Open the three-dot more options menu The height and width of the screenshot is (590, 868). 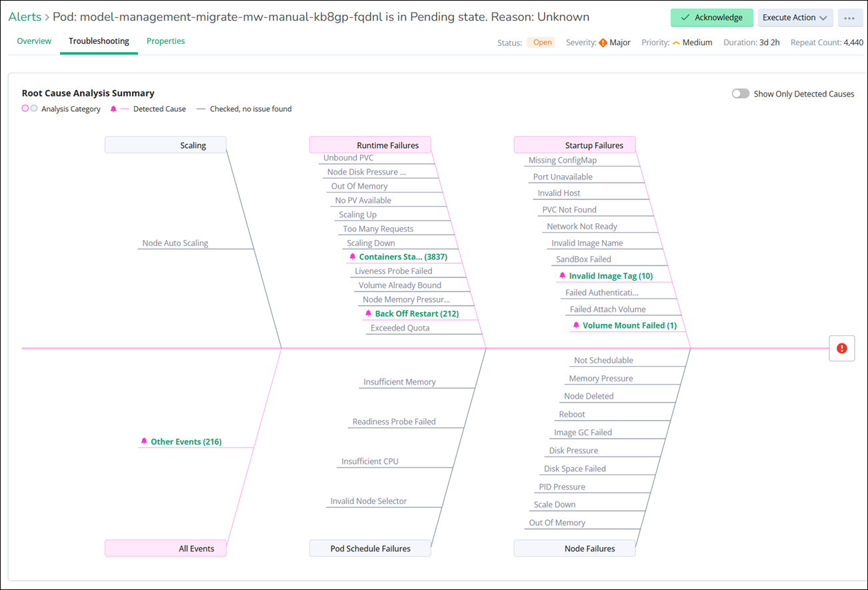(x=849, y=18)
